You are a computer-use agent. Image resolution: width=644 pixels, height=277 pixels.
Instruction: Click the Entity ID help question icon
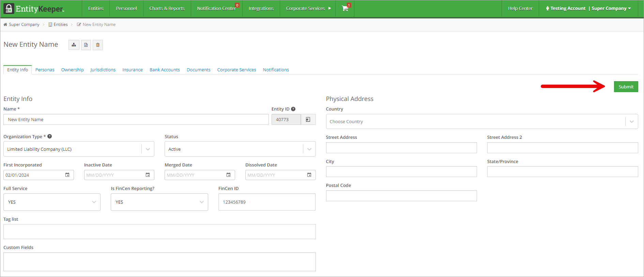(x=293, y=109)
